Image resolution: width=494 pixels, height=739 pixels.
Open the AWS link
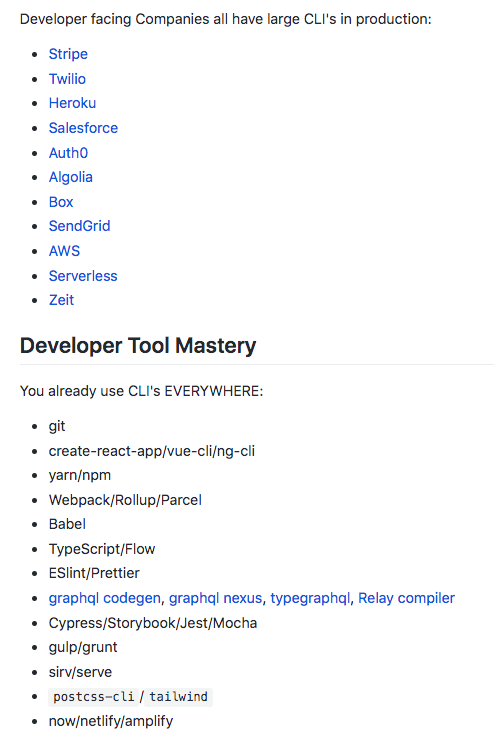[64, 251]
